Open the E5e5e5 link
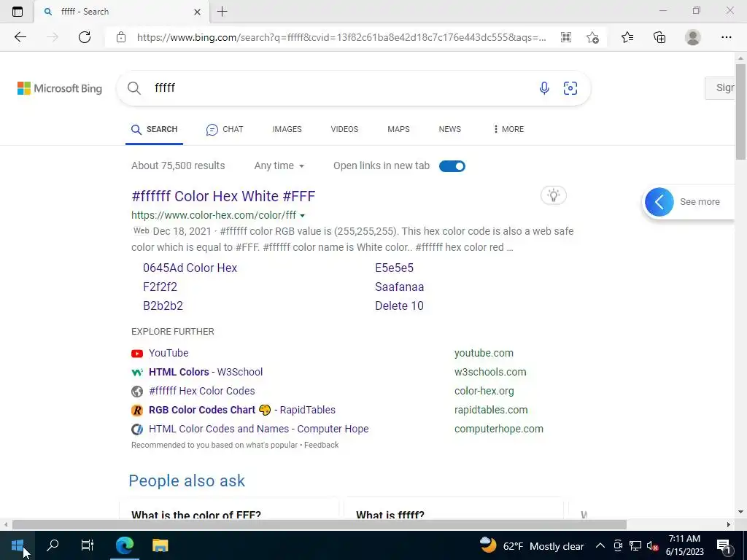The height and width of the screenshot is (560, 747). 394,268
